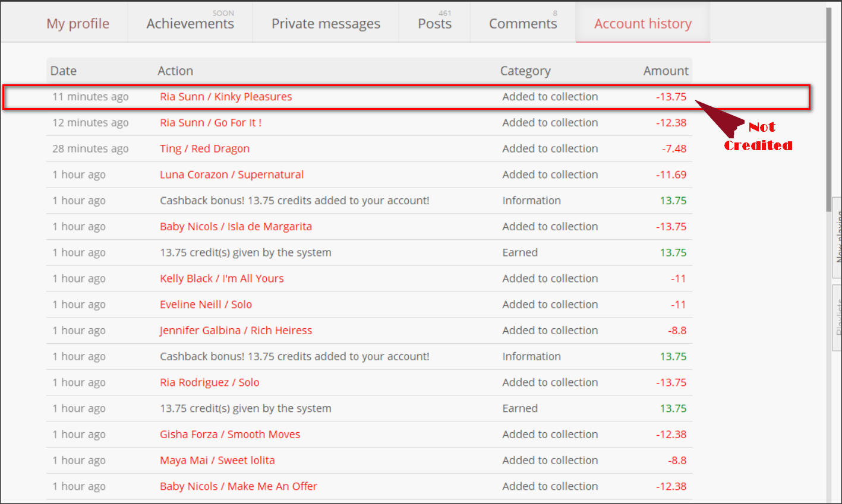
Task: Go to the Posts tab
Action: [x=434, y=24]
